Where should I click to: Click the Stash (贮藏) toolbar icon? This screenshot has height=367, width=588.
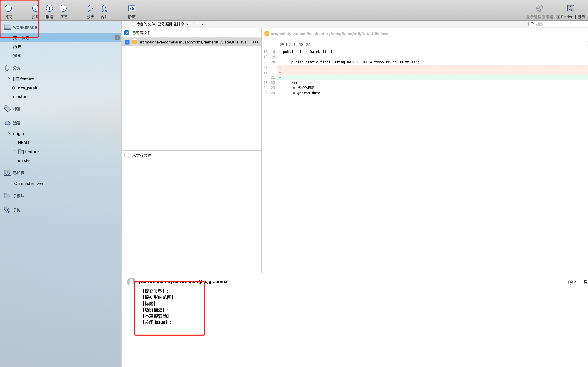[132, 8]
